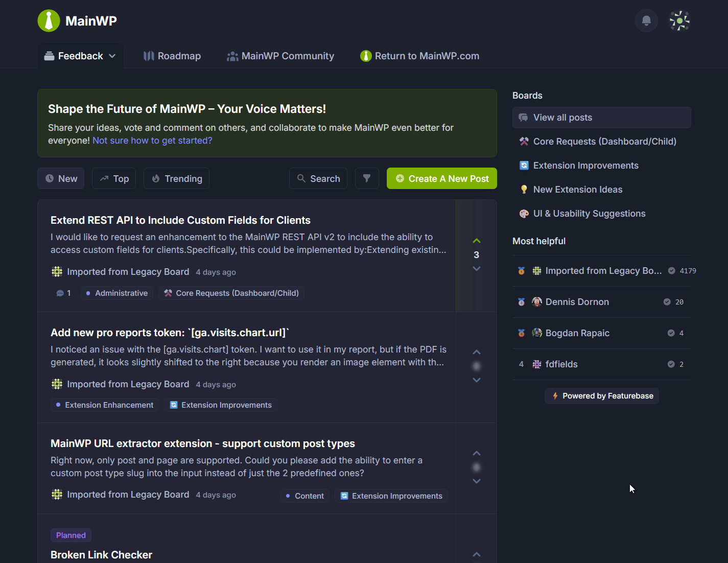Click Extension Improvements tag on pro reports post
Image resolution: width=728 pixels, height=563 pixels.
pos(221,405)
